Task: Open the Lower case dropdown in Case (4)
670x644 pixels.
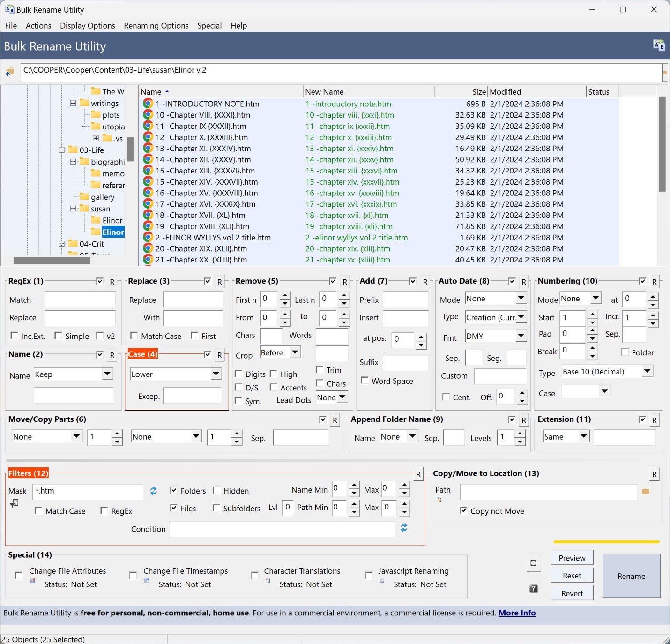Action: [215, 374]
